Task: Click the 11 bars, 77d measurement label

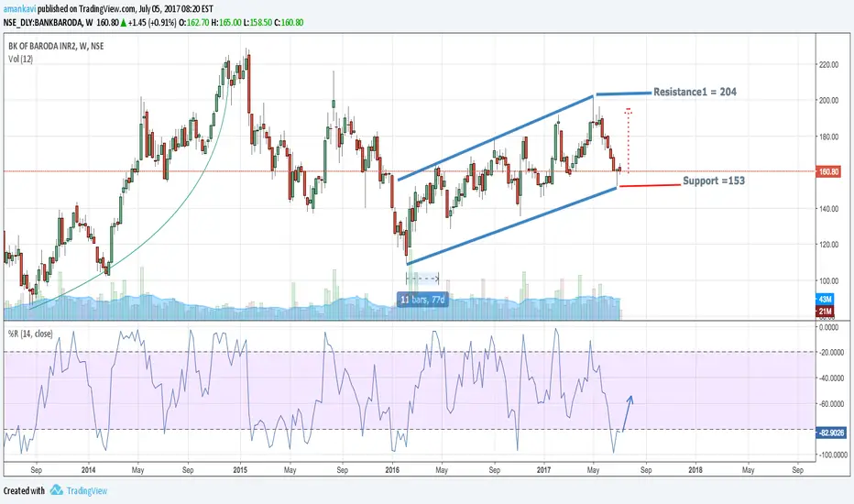Action: pyautogui.click(x=422, y=300)
